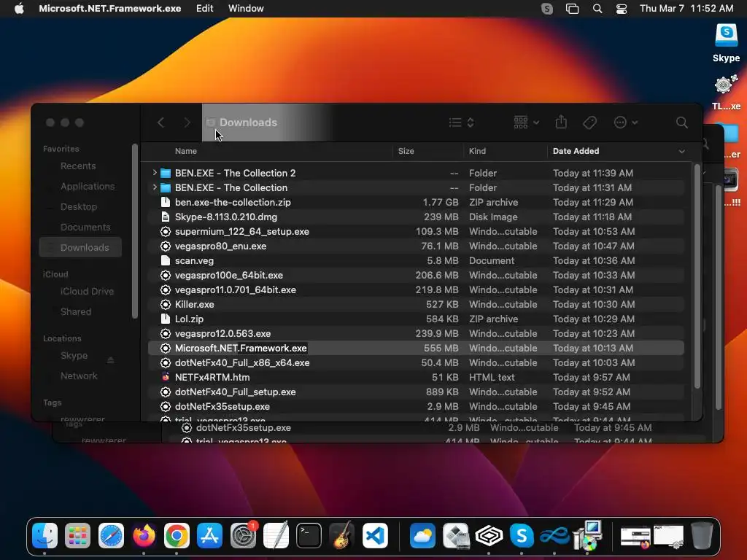Viewport: 747px width, 560px height.
Task: Open Google Chrome in the dock
Action: click(177, 536)
